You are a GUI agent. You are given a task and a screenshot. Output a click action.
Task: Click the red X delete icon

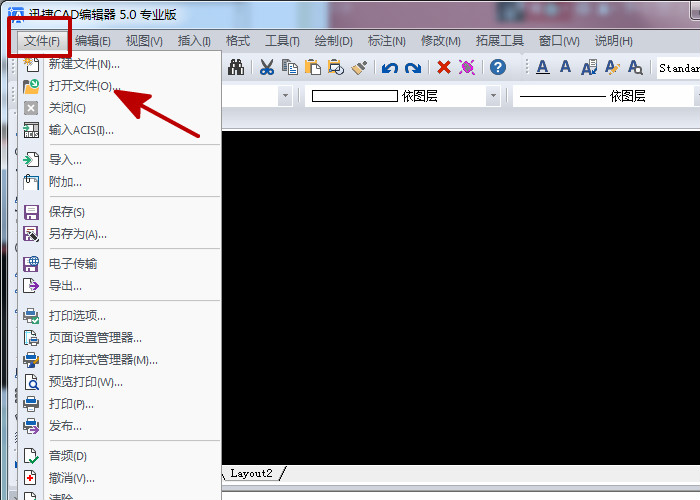pyautogui.click(x=444, y=68)
